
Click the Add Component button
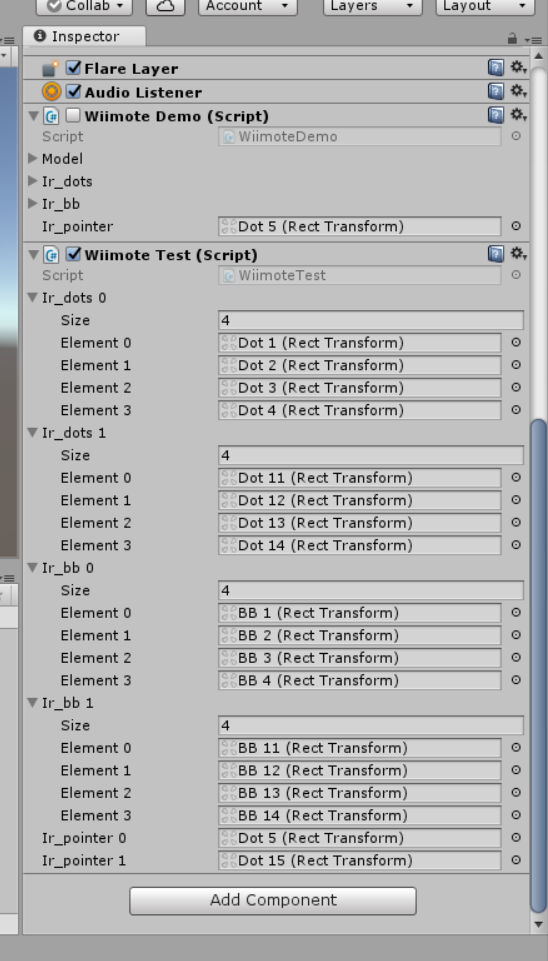(x=273, y=900)
